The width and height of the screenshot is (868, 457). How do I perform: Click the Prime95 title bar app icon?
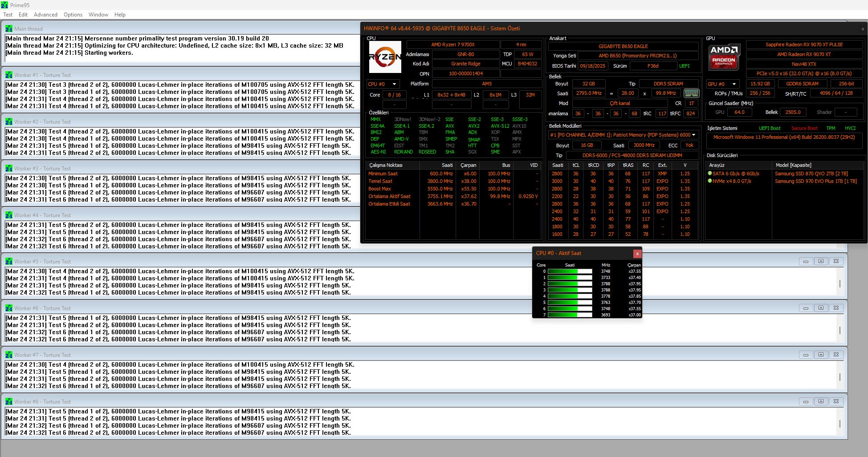(4, 5)
